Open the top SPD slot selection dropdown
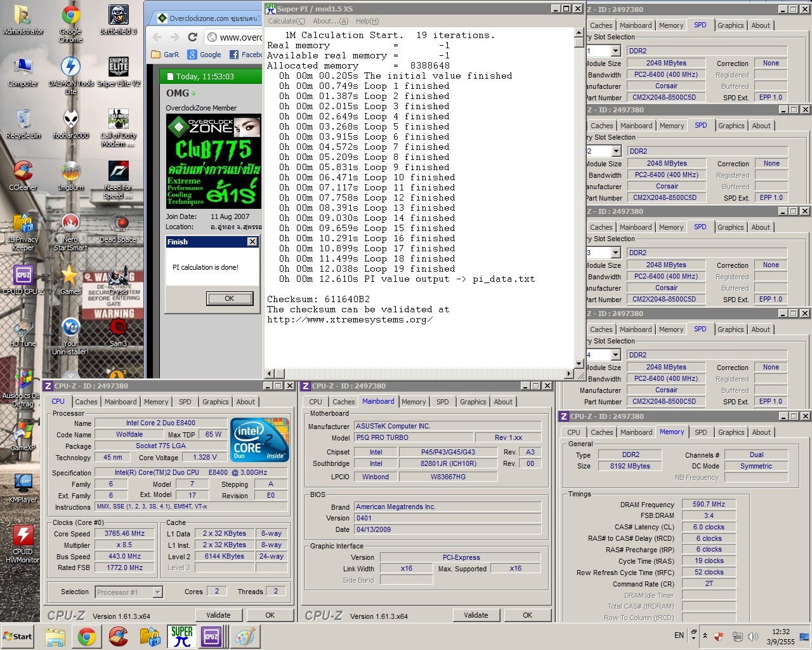 (x=616, y=51)
